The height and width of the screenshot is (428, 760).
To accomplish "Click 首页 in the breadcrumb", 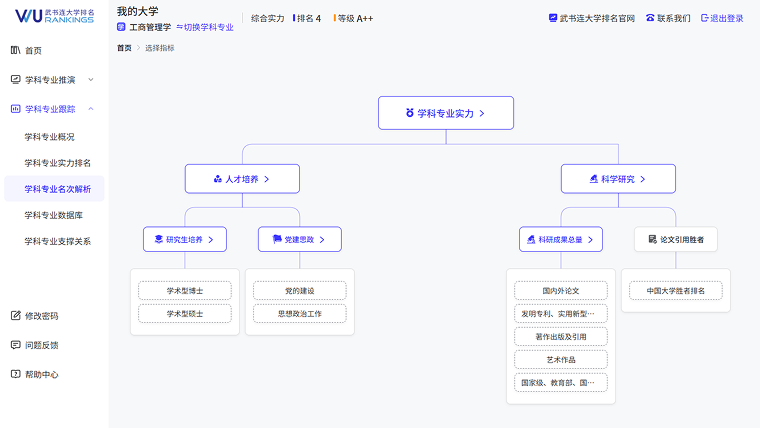I will pyautogui.click(x=124, y=48).
